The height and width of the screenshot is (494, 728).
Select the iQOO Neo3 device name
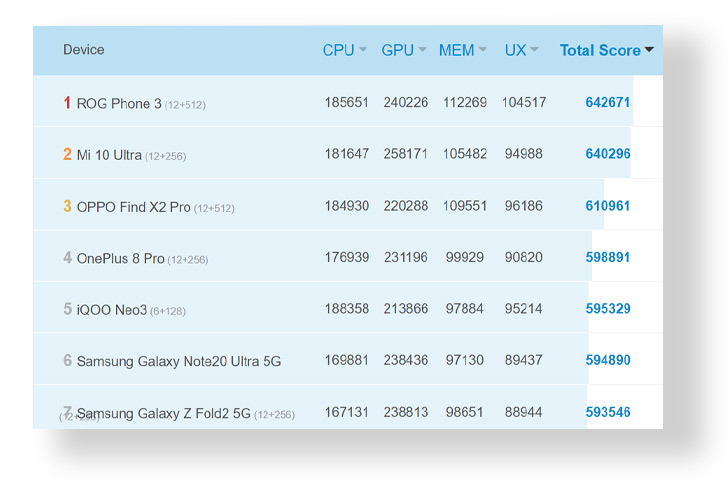click(x=112, y=310)
